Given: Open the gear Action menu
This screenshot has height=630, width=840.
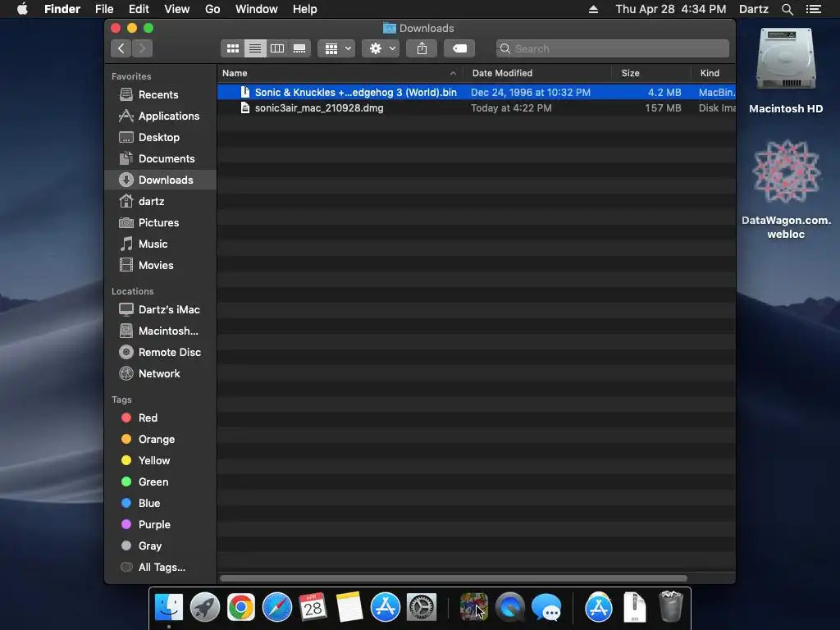Looking at the screenshot, I should [x=381, y=48].
